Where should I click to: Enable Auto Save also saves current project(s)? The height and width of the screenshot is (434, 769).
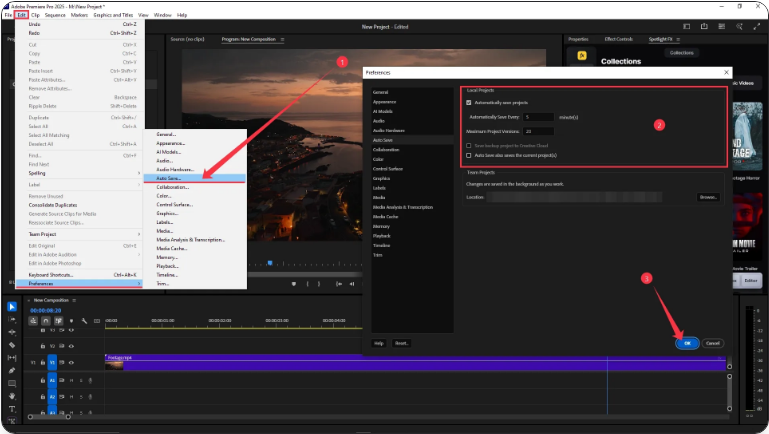469,155
